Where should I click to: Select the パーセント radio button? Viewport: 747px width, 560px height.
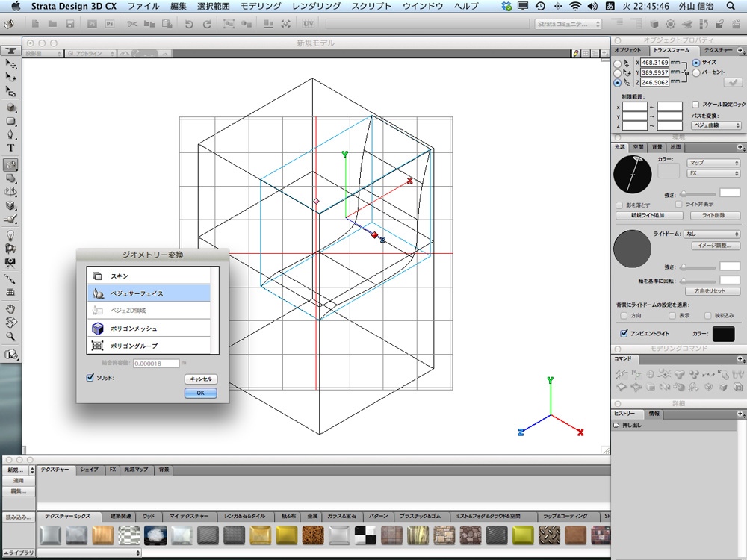click(x=696, y=72)
